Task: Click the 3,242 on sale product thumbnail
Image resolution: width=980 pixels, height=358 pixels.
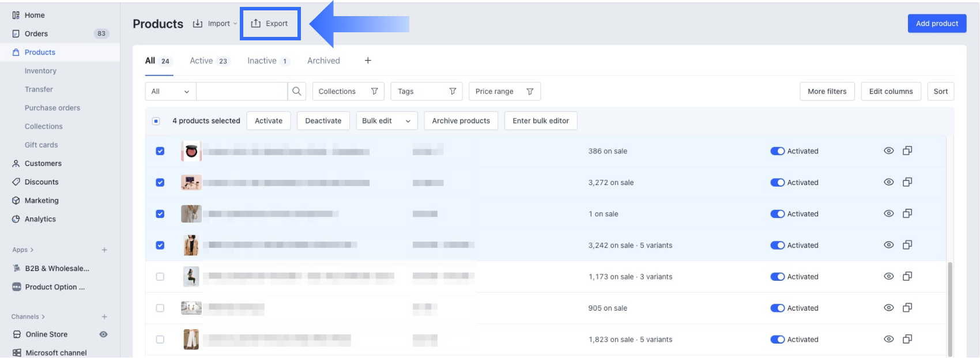Action: 191,245
